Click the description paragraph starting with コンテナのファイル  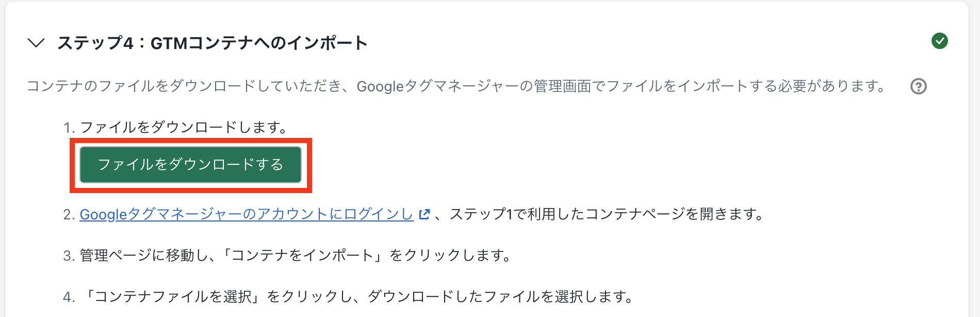click(x=456, y=86)
